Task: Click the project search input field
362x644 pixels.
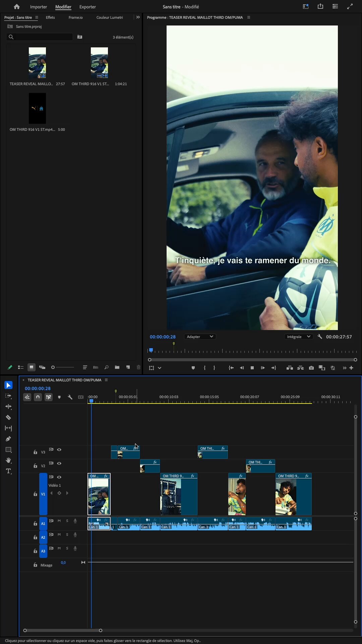Action: 40,37
